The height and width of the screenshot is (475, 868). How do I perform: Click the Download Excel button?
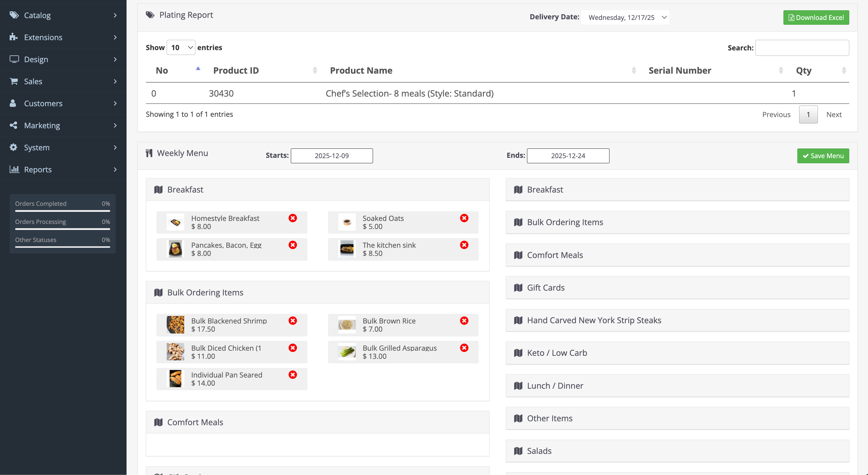pos(816,18)
